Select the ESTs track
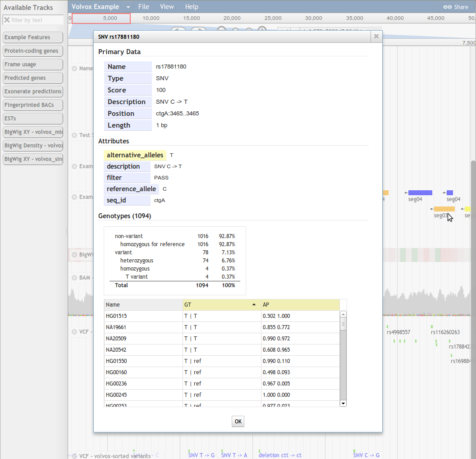This screenshot has width=476, height=459. pos(33,119)
